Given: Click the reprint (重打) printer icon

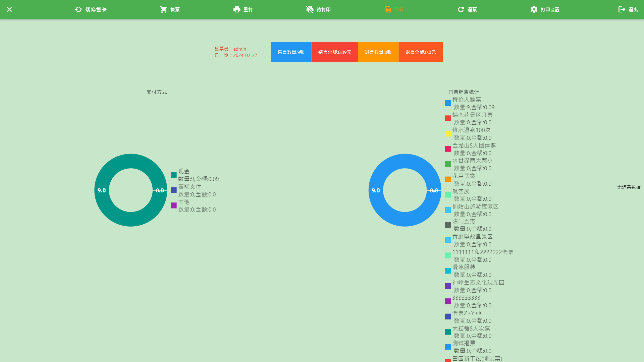Looking at the screenshot, I should [x=237, y=9].
